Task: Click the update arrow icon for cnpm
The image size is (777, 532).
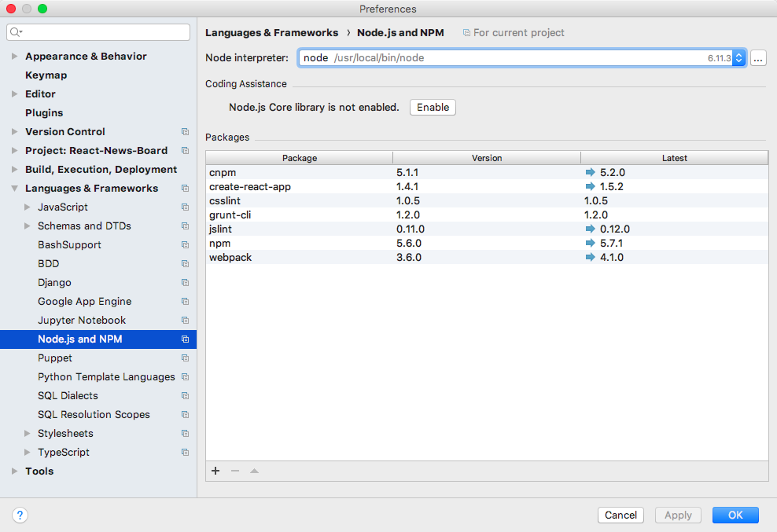Action: click(x=590, y=172)
